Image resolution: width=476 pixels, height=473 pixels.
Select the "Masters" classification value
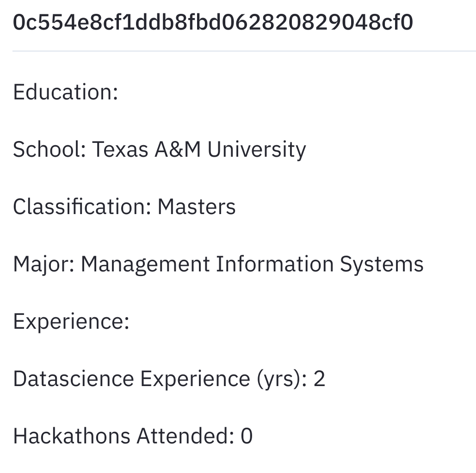197,207
